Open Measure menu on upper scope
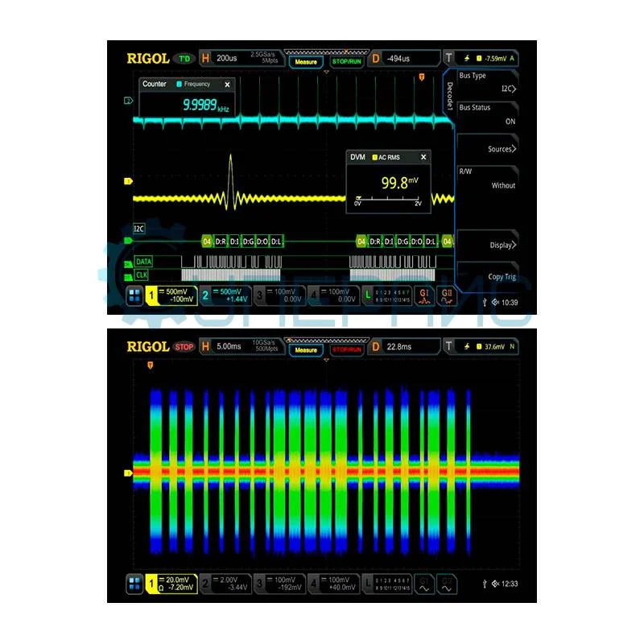The width and height of the screenshot is (644, 644). click(306, 61)
